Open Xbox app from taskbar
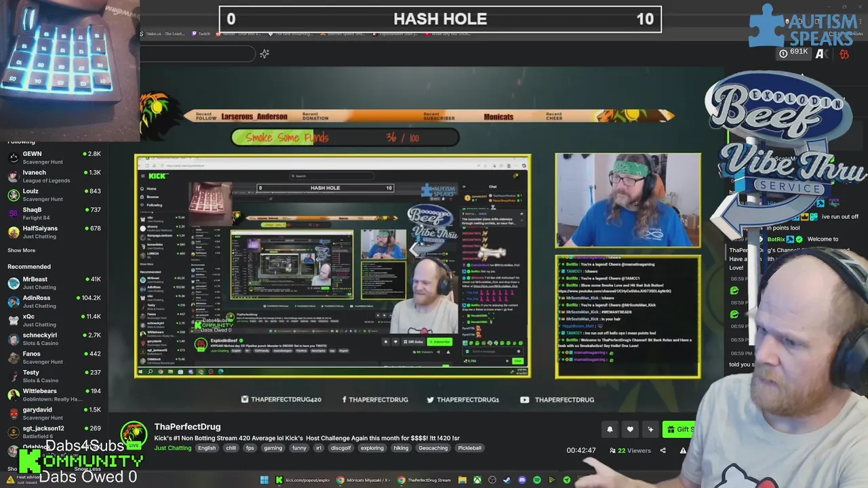The height and width of the screenshot is (488, 868). tap(477, 480)
